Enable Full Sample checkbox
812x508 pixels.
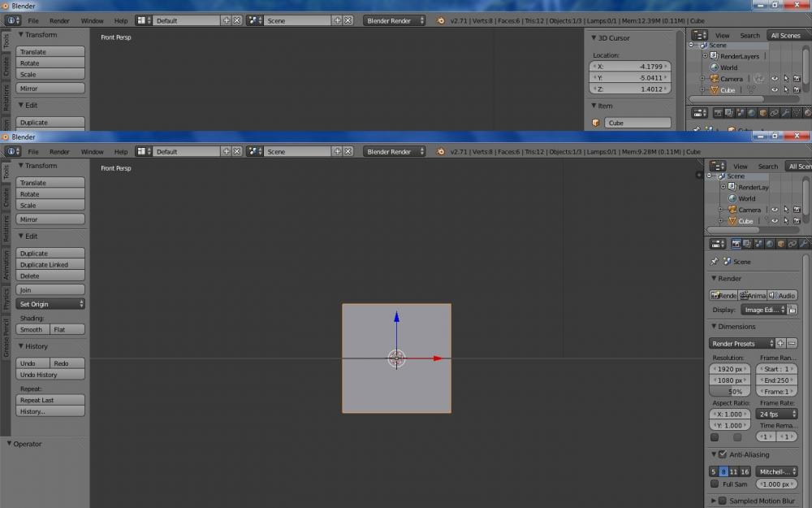(x=715, y=484)
